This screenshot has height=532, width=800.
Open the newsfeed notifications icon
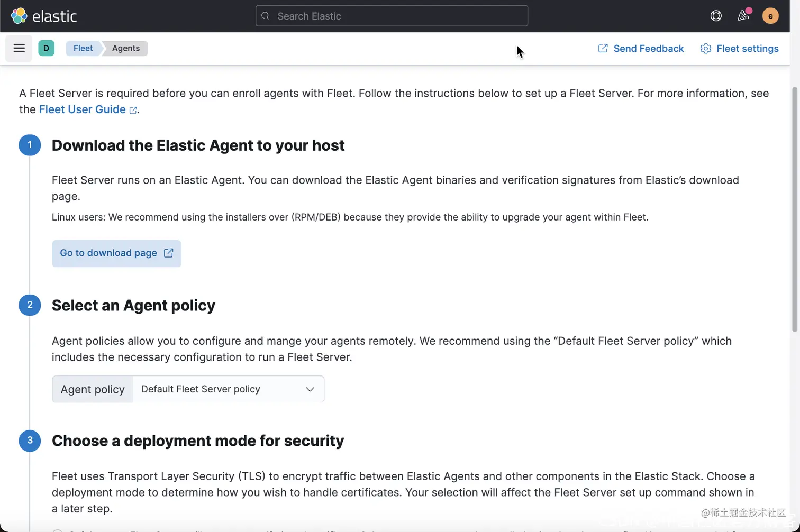pyautogui.click(x=743, y=16)
